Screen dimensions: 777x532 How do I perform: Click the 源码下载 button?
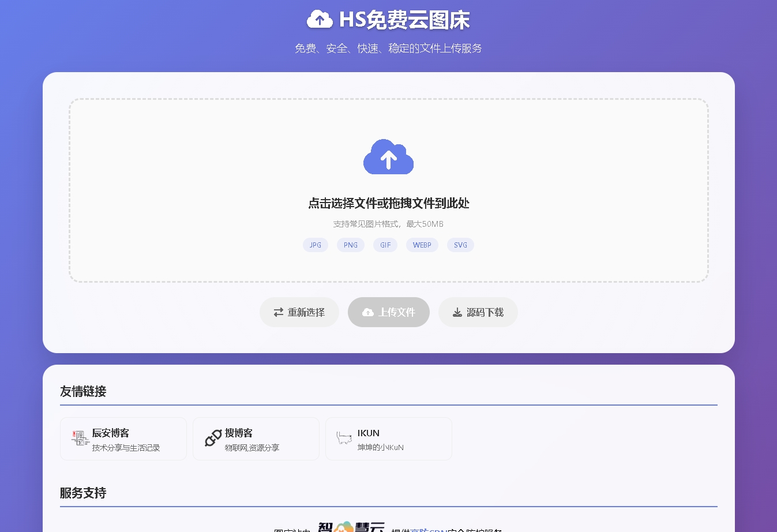coord(478,312)
